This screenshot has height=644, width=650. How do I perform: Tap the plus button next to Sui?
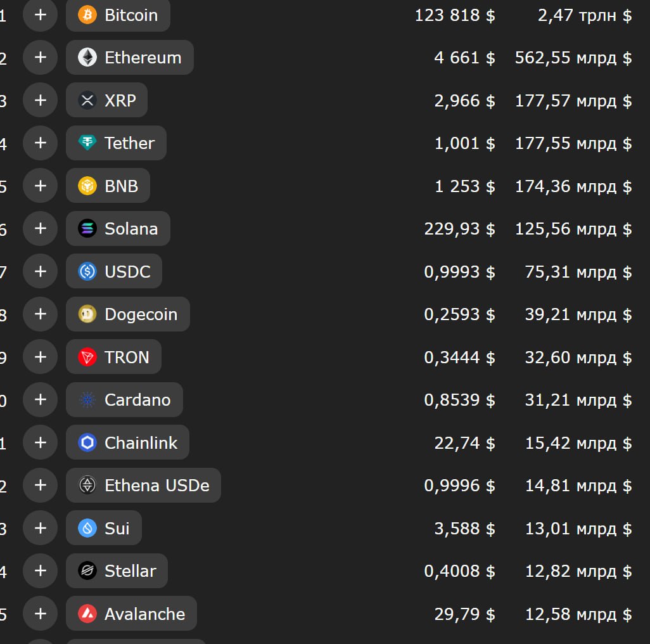41,528
